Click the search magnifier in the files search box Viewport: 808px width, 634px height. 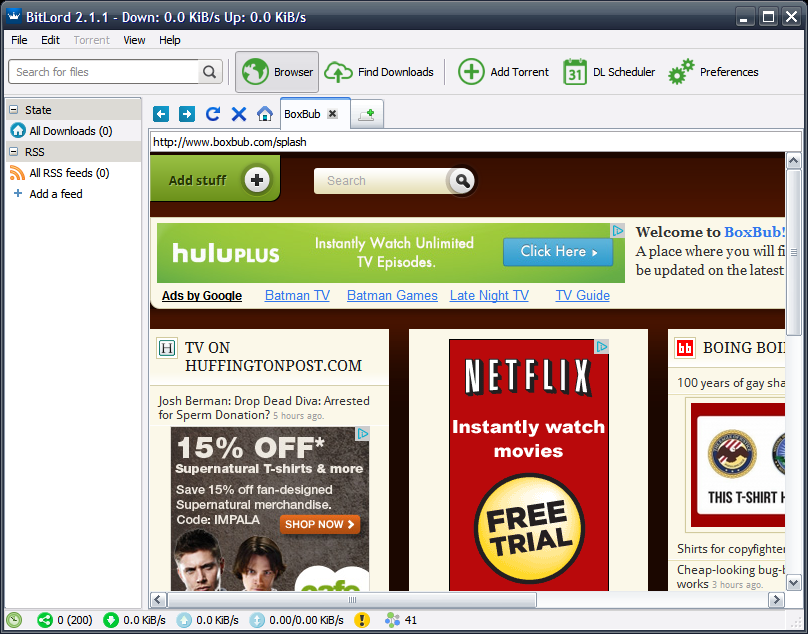pos(210,72)
